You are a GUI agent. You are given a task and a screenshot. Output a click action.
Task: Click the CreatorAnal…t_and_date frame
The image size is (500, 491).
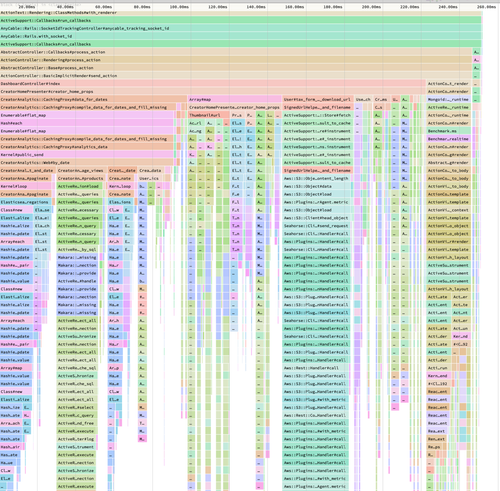pos(27,171)
